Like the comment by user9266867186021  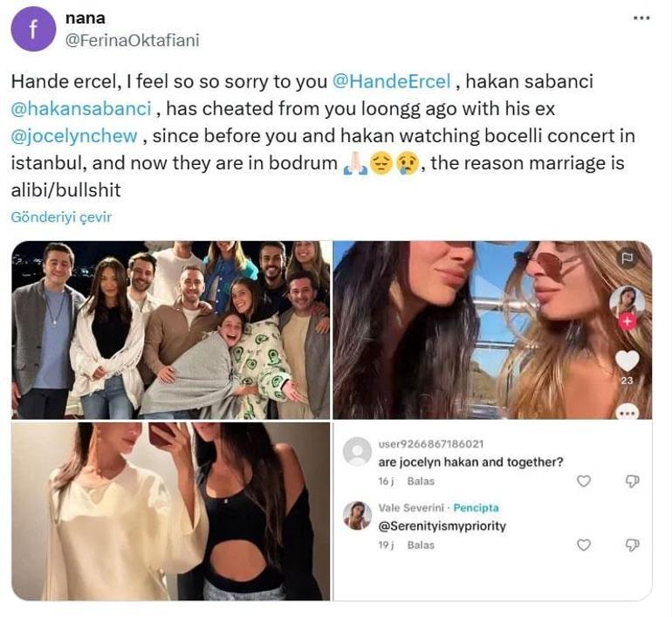click(x=584, y=481)
